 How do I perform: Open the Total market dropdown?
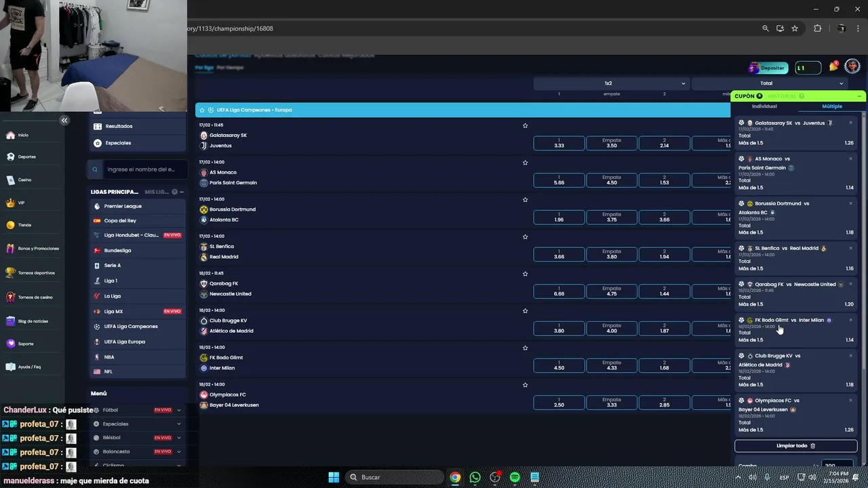click(769, 83)
